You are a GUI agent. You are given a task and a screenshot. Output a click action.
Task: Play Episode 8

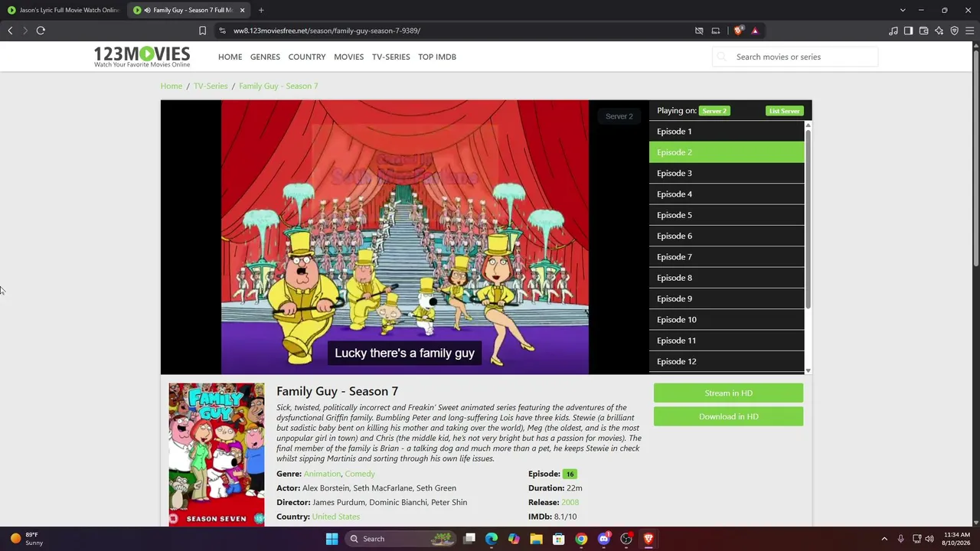click(727, 278)
